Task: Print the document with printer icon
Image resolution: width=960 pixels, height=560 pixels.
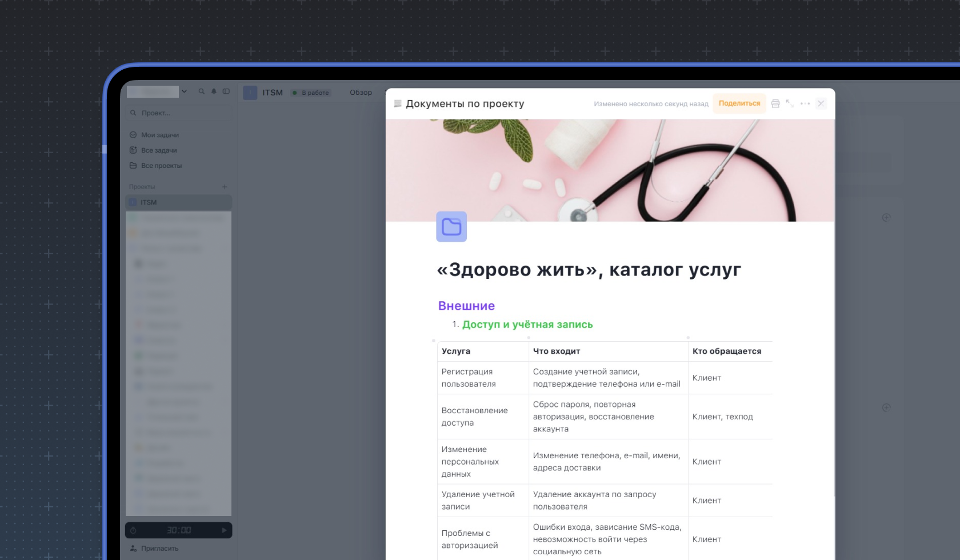Action: click(x=775, y=103)
